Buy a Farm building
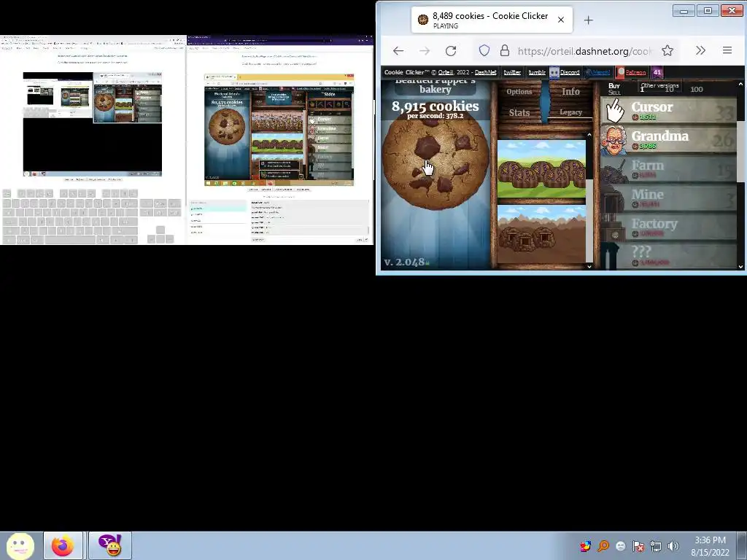The image size is (747, 560). [668, 169]
